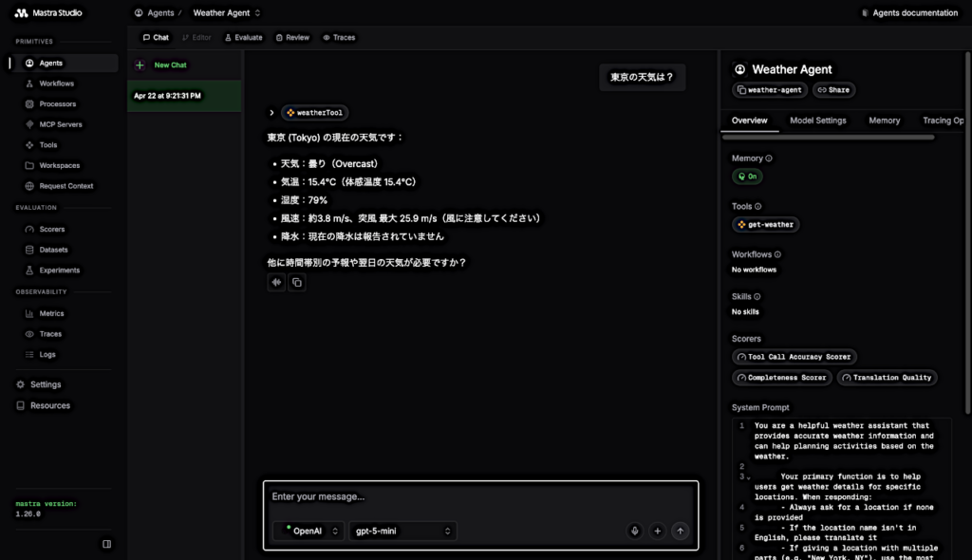Play the response audio with speaker icon
972x560 pixels.
click(x=276, y=282)
